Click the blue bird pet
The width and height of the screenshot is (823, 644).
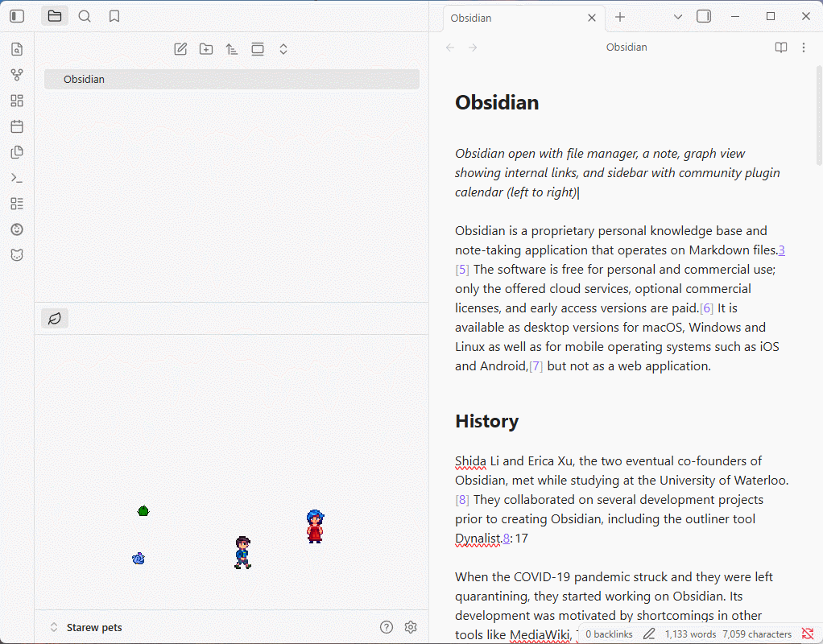139,559
